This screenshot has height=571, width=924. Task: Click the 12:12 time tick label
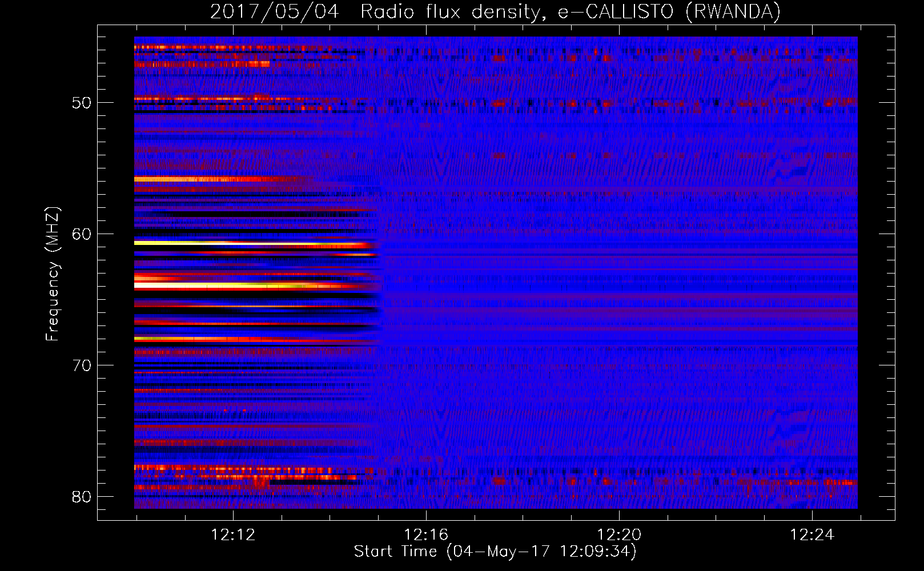click(x=233, y=535)
